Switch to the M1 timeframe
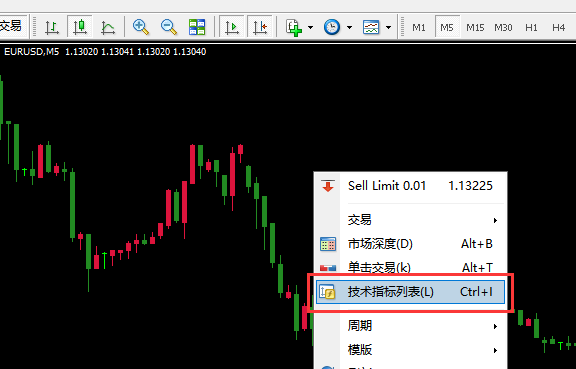This screenshot has height=369, width=576. click(419, 28)
